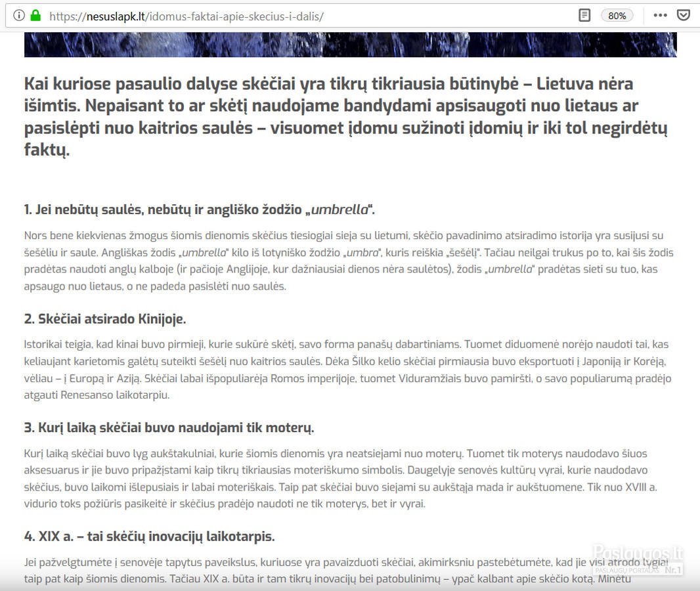Save page to Pocket icon
The width and height of the screenshot is (700, 591).
[x=684, y=16]
